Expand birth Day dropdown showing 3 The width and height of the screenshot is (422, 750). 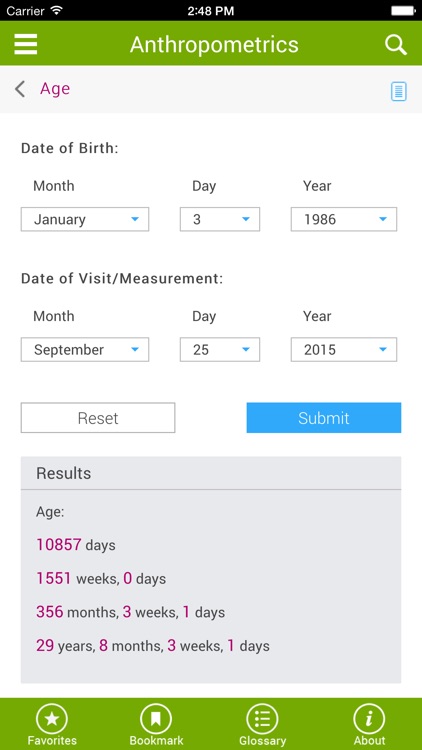220,219
